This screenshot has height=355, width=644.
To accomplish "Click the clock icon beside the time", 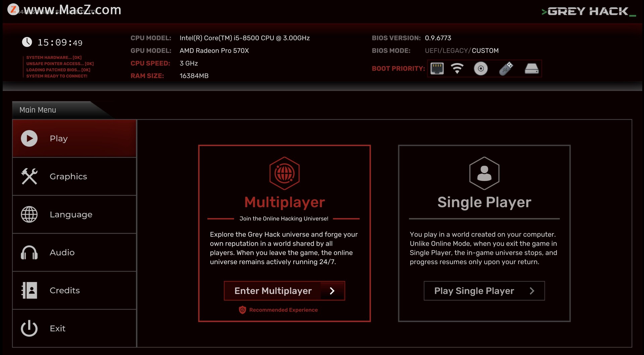I will 27,42.
